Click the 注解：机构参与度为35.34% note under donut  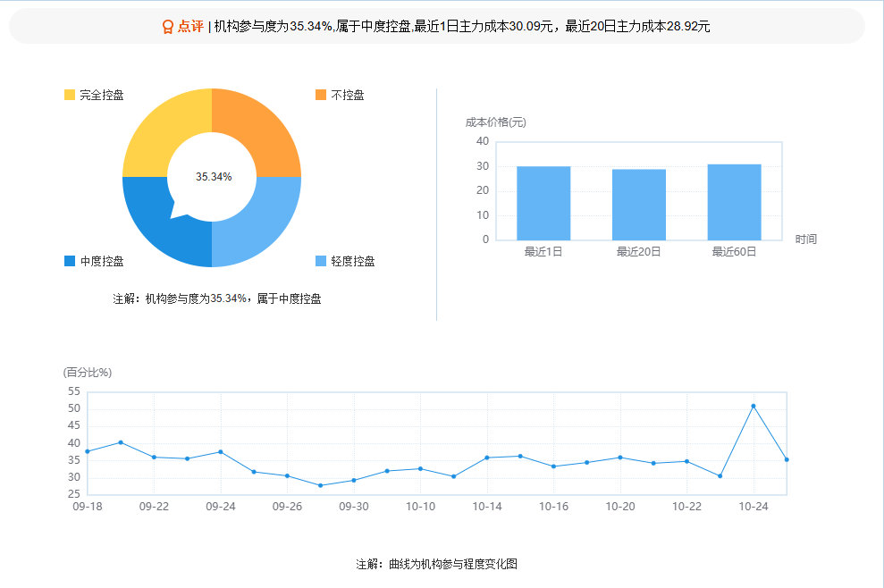(x=217, y=298)
